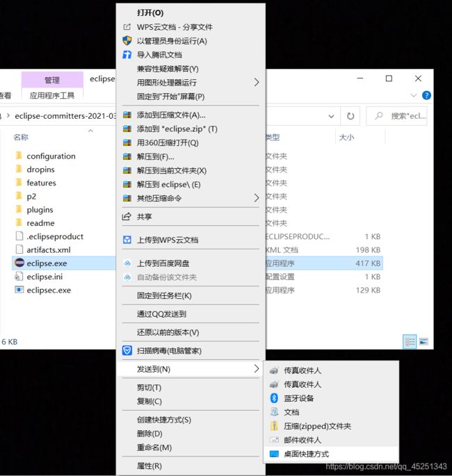
Task: Click the 搜索 search box
Action: pyautogui.click(x=396, y=116)
